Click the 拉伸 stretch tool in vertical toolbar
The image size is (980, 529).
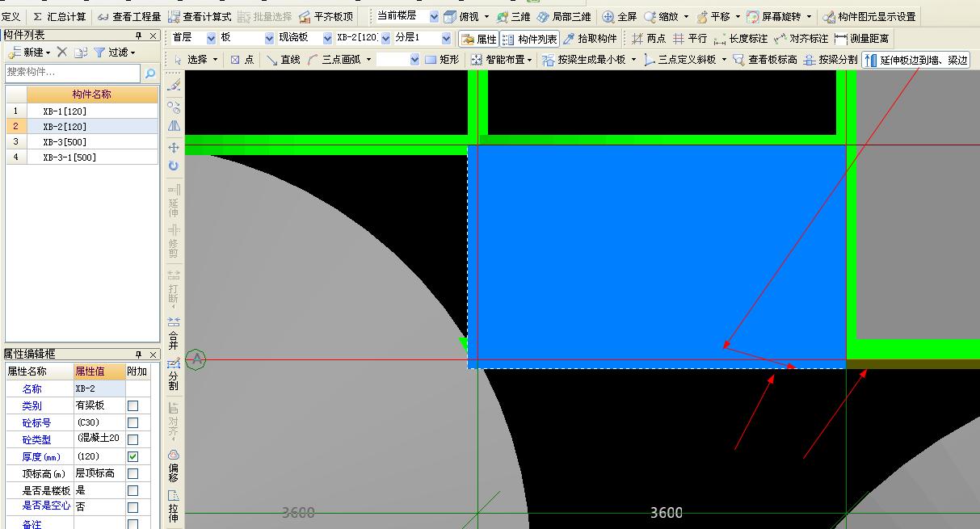tap(174, 506)
